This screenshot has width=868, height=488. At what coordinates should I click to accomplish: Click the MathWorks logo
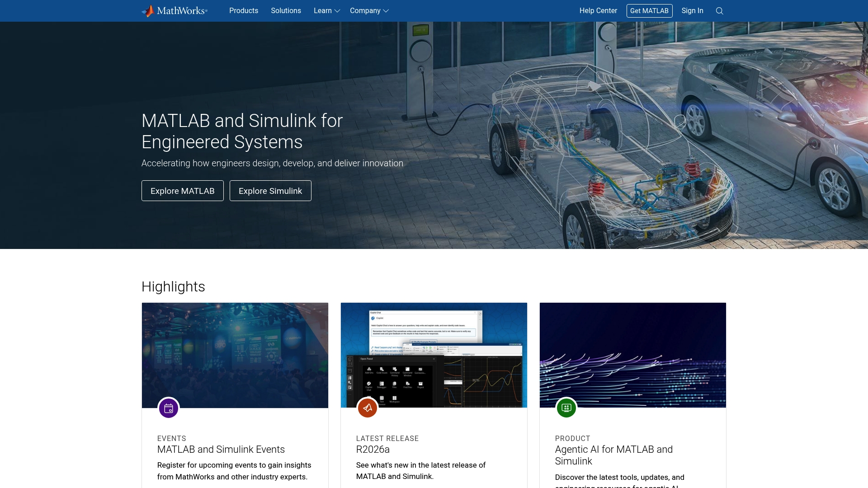point(175,11)
